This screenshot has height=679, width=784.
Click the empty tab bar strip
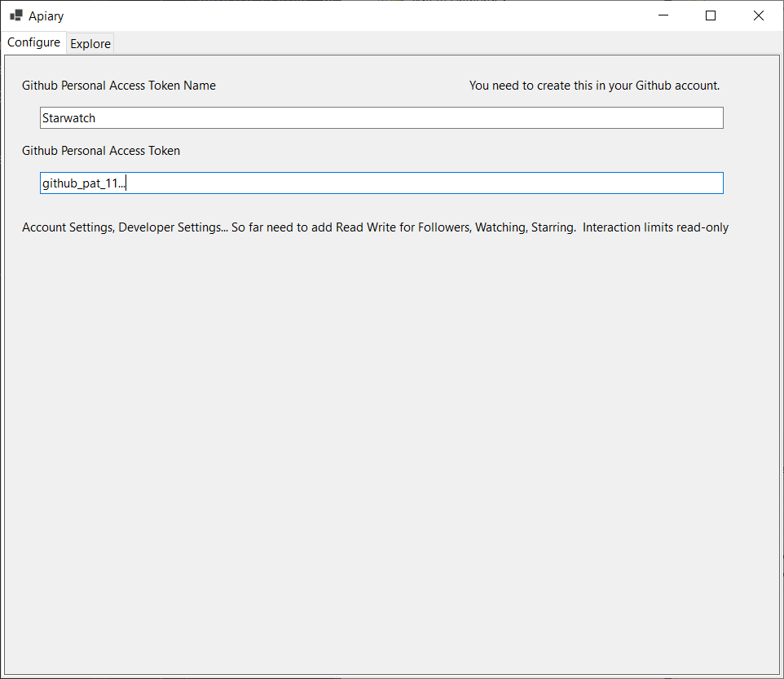point(448,42)
